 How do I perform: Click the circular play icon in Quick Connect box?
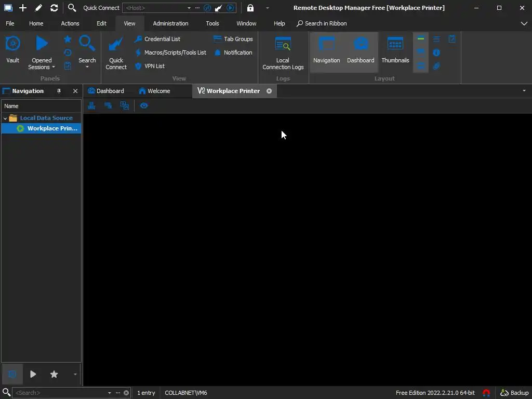coord(230,8)
